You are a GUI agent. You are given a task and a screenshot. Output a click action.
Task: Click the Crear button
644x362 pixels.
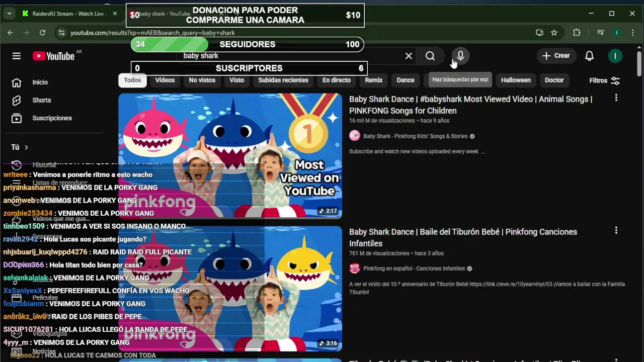point(556,56)
